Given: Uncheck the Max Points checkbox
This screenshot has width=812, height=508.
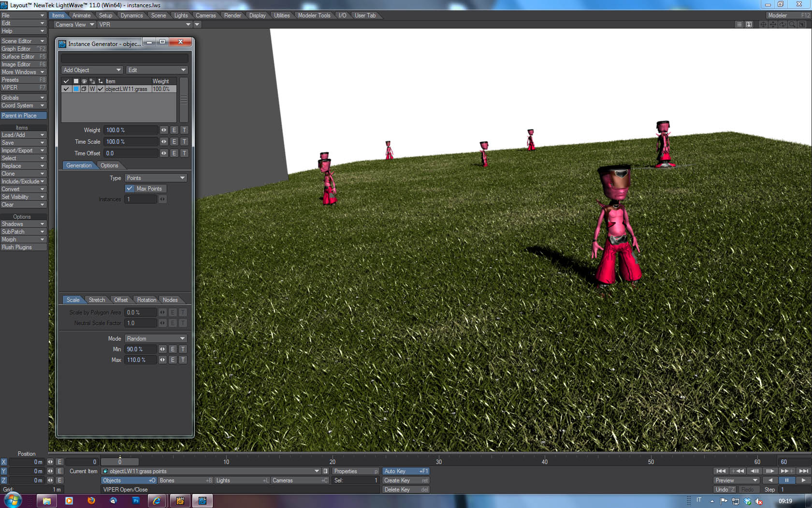Looking at the screenshot, I should tap(130, 189).
